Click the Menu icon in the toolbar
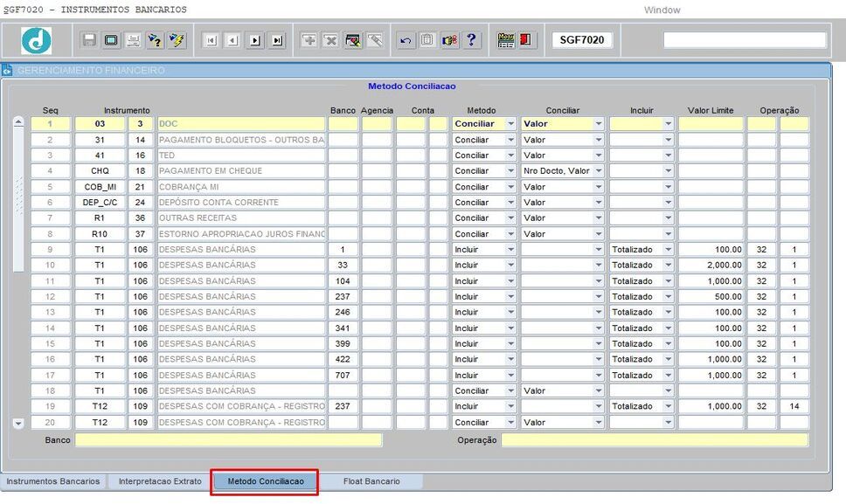This screenshot has height=504, width=846. (505, 40)
